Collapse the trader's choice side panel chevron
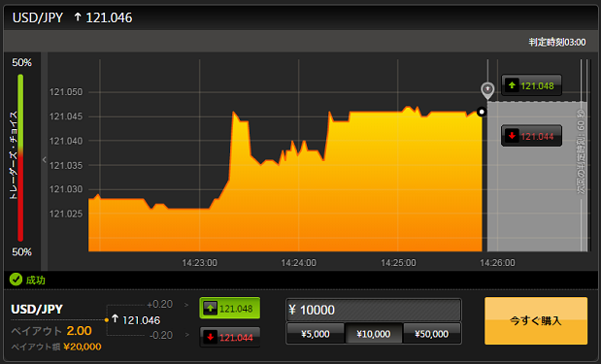This screenshot has height=364, width=601. click(44, 160)
